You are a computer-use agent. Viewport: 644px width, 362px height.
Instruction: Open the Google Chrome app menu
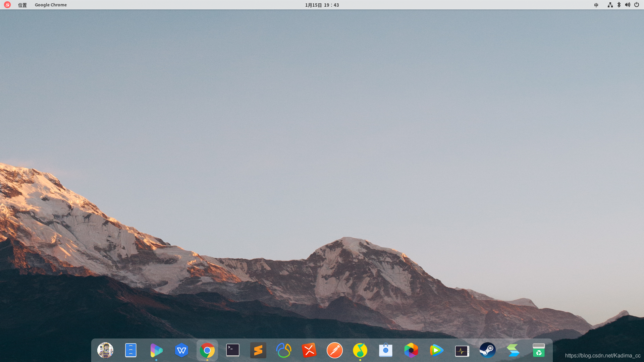(x=51, y=5)
